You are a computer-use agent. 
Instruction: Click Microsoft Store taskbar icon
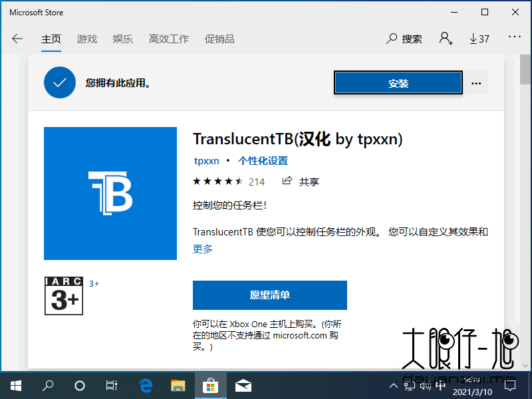coord(210,386)
